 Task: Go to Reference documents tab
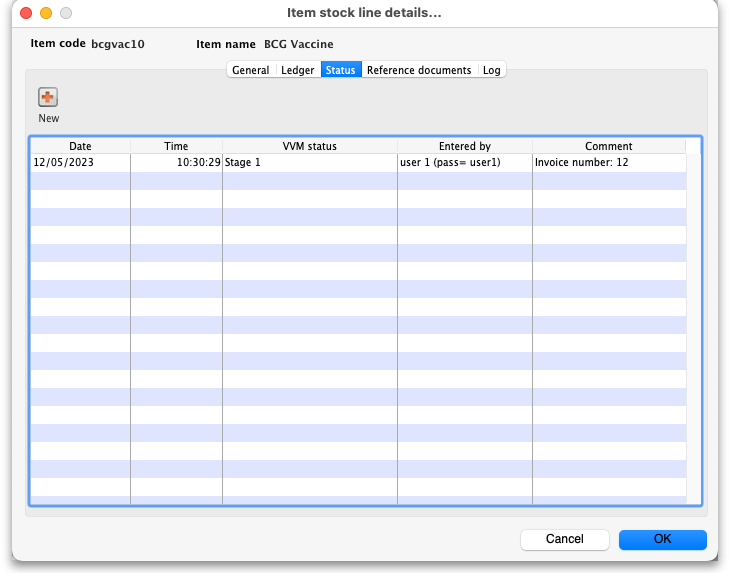(x=418, y=70)
